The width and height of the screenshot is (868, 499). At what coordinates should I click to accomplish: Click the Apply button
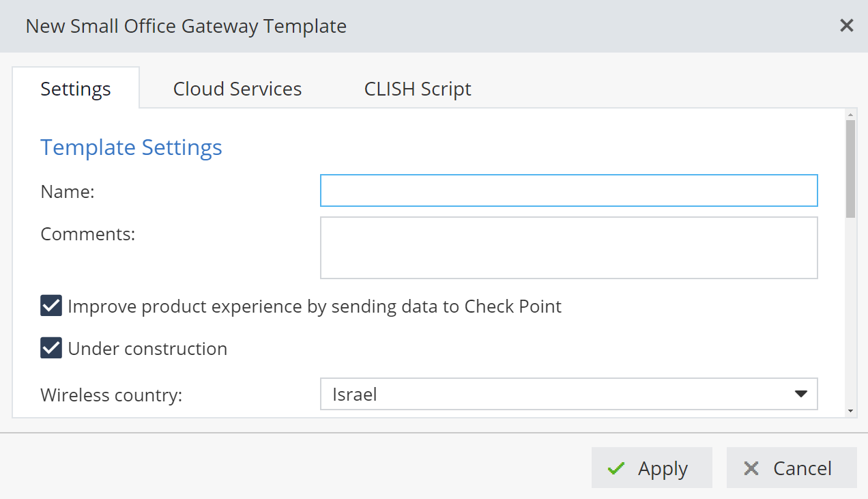tap(652, 468)
